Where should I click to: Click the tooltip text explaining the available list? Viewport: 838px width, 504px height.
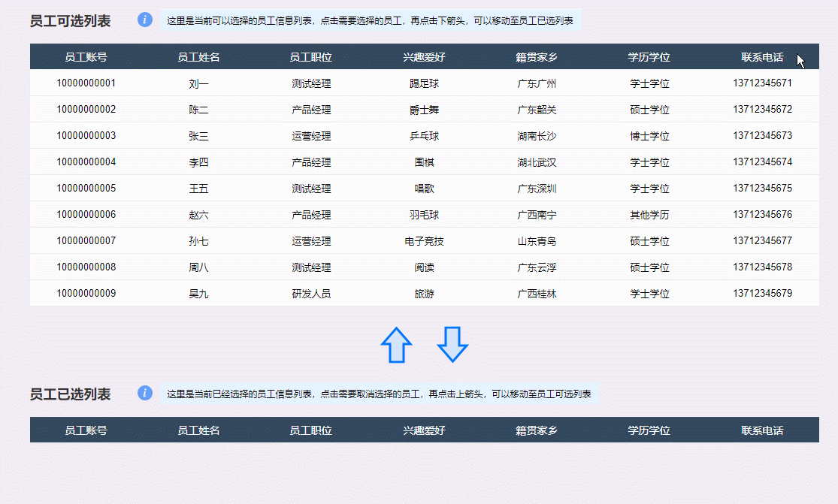pyautogui.click(x=372, y=20)
